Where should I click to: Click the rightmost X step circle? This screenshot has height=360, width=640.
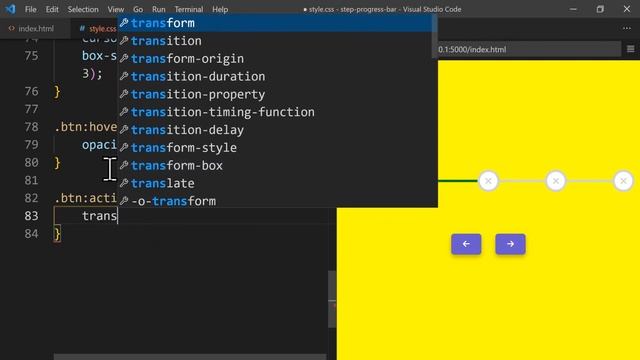coord(623,181)
